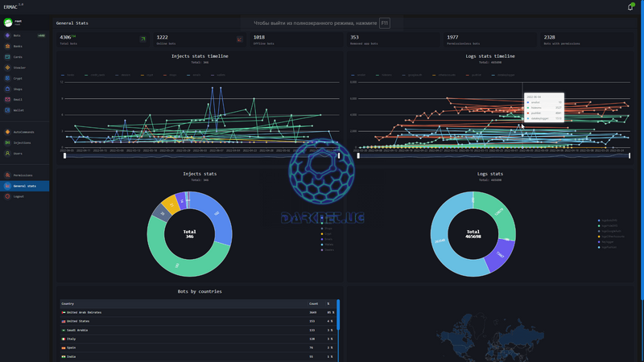Toggle logsBotsSMS in Logs stats legend

[608, 220]
